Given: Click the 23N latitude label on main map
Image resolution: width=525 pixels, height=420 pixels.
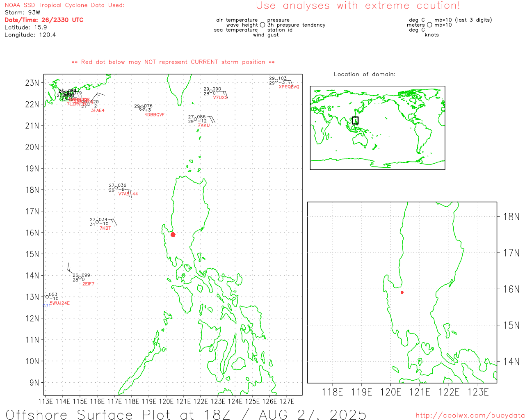Looking at the screenshot, I should coord(32,83).
